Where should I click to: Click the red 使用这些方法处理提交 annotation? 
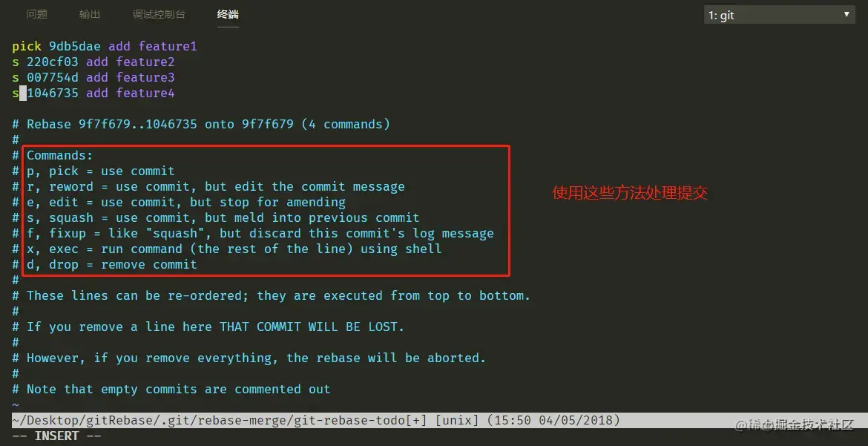[x=630, y=193]
